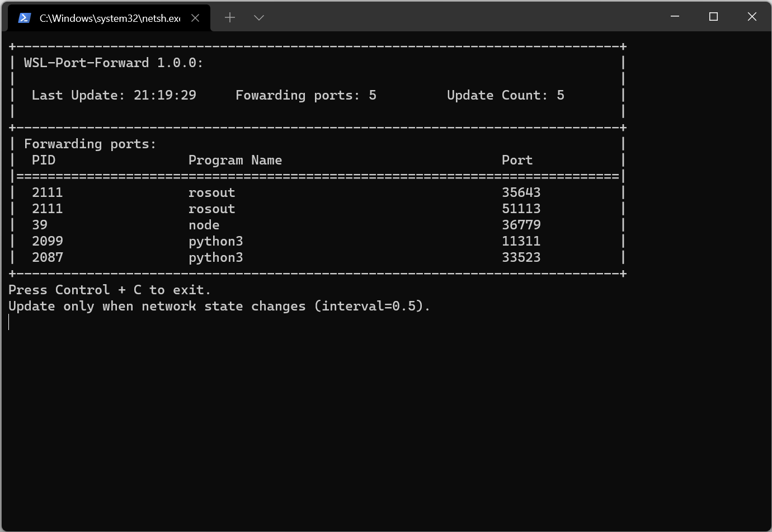This screenshot has height=532, width=772.
Task: Click the Press Control + C to exit line
Action: [x=110, y=290]
